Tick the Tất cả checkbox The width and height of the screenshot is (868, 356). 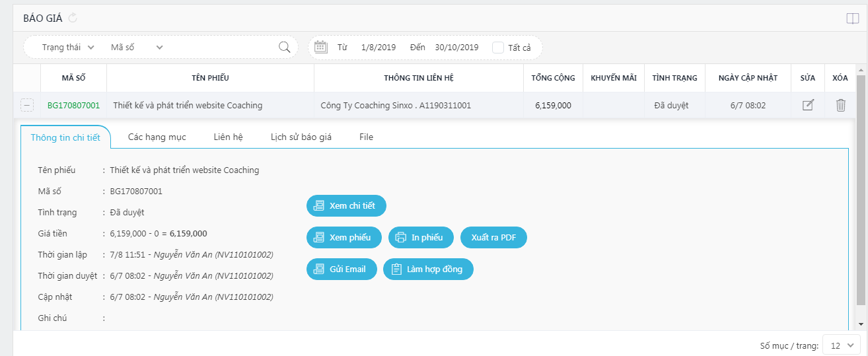click(x=498, y=48)
